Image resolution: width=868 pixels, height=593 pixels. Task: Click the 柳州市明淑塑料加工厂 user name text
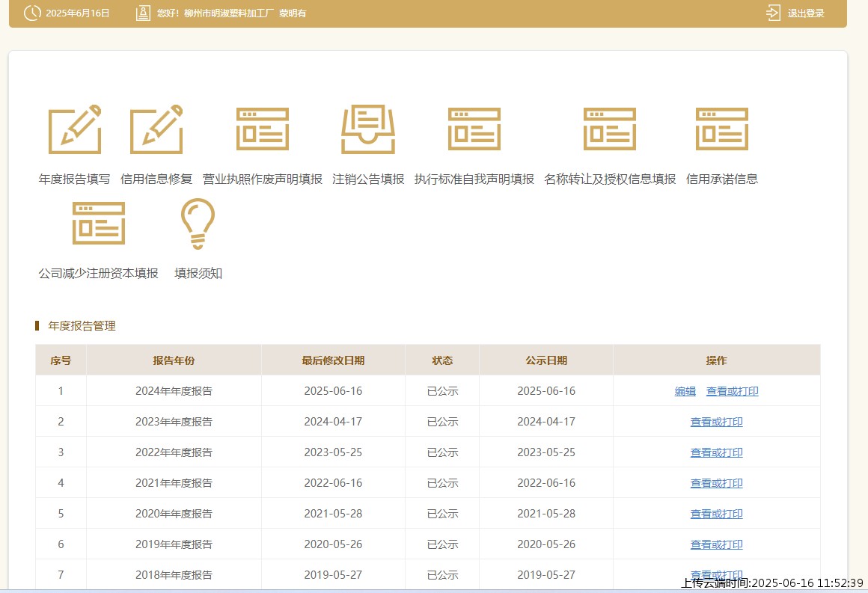229,13
